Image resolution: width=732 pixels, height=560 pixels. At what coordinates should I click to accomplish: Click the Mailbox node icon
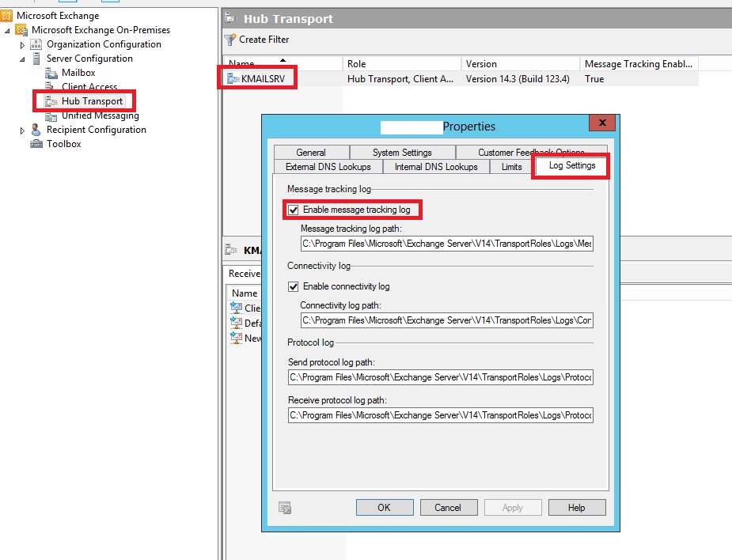pyautogui.click(x=51, y=73)
